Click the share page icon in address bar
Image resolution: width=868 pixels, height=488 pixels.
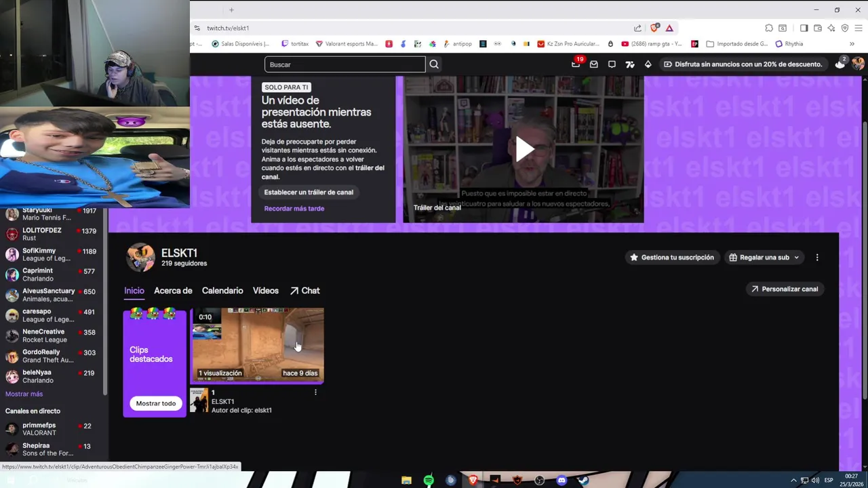click(637, 28)
